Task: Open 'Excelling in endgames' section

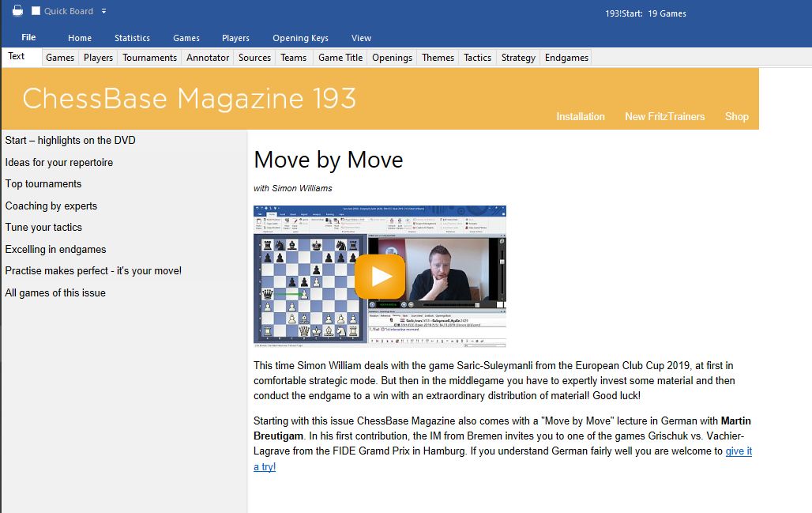Action: [x=55, y=249]
